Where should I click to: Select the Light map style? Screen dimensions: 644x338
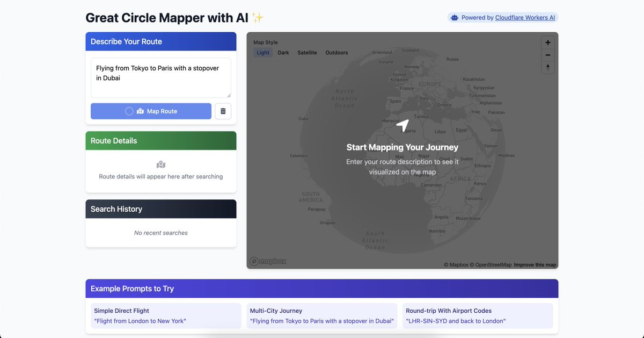(x=263, y=53)
